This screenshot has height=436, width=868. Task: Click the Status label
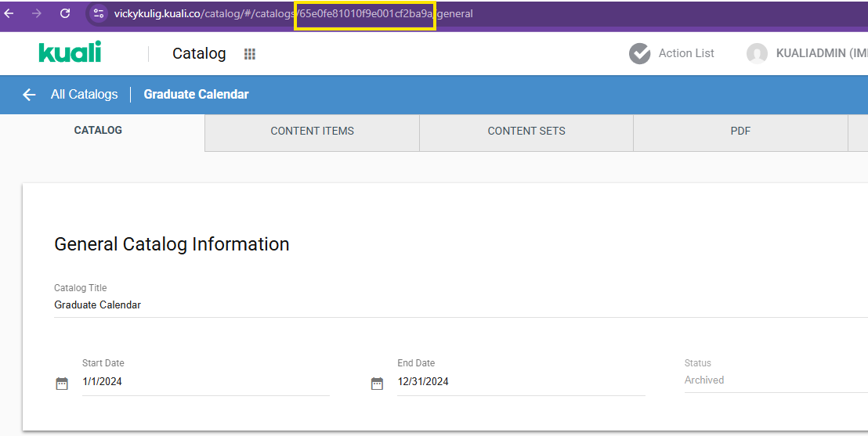697,363
